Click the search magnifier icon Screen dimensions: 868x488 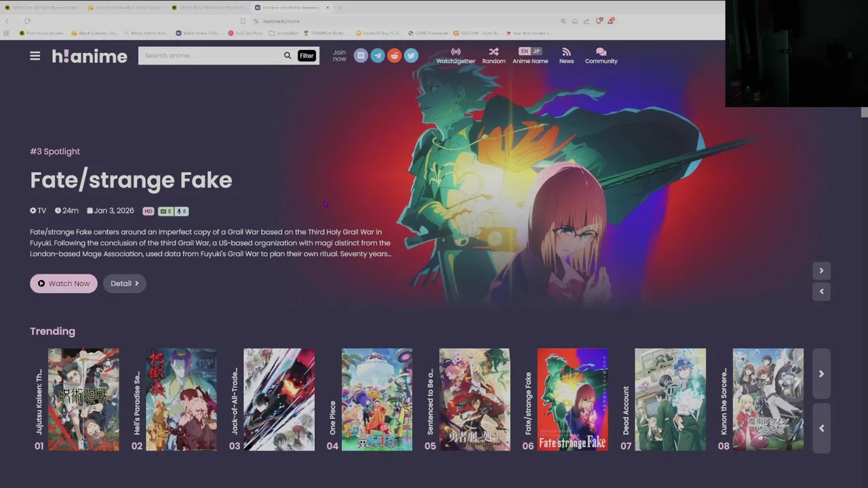288,56
